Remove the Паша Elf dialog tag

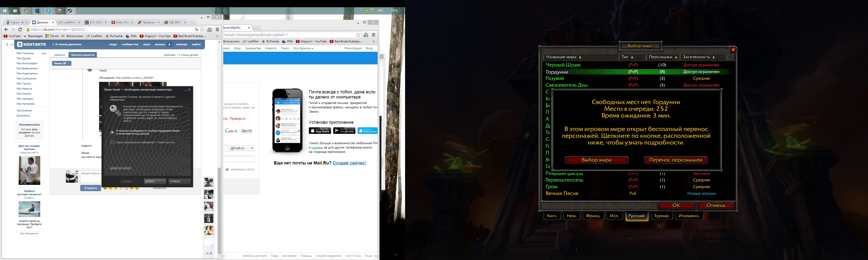point(69,63)
